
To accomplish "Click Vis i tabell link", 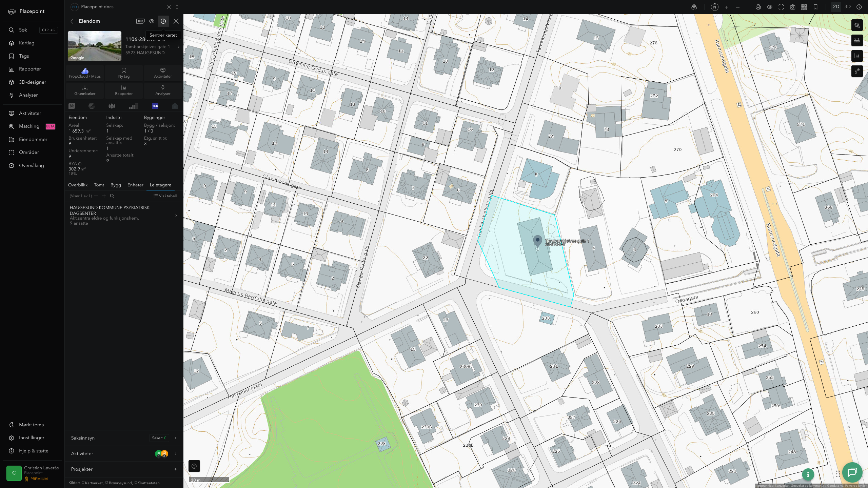I will pyautogui.click(x=165, y=196).
